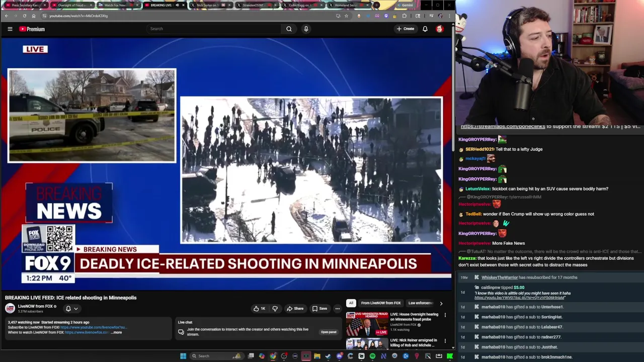Like the video with thumbs up
The width and height of the screenshot is (644, 362).
pos(259,309)
